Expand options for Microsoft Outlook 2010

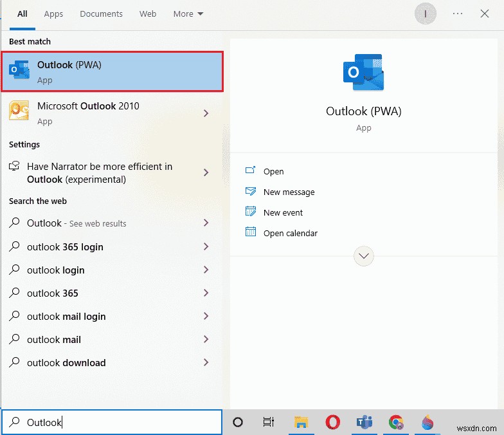point(206,113)
